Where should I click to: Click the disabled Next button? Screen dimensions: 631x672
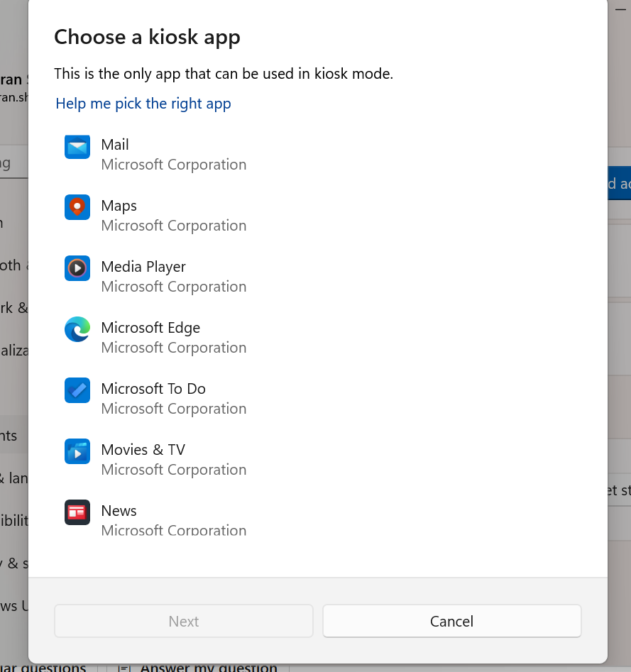pyautogui.click(x=183, y=621)
